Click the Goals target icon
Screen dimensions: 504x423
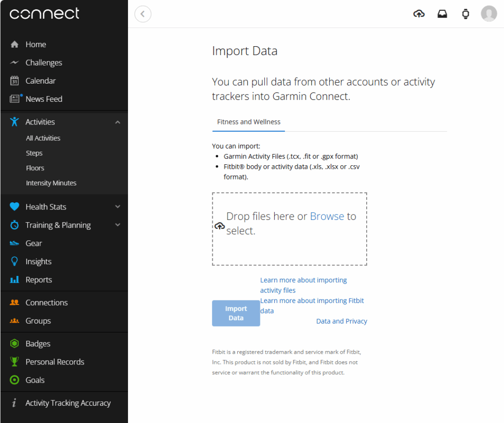[x=14, y=380]
